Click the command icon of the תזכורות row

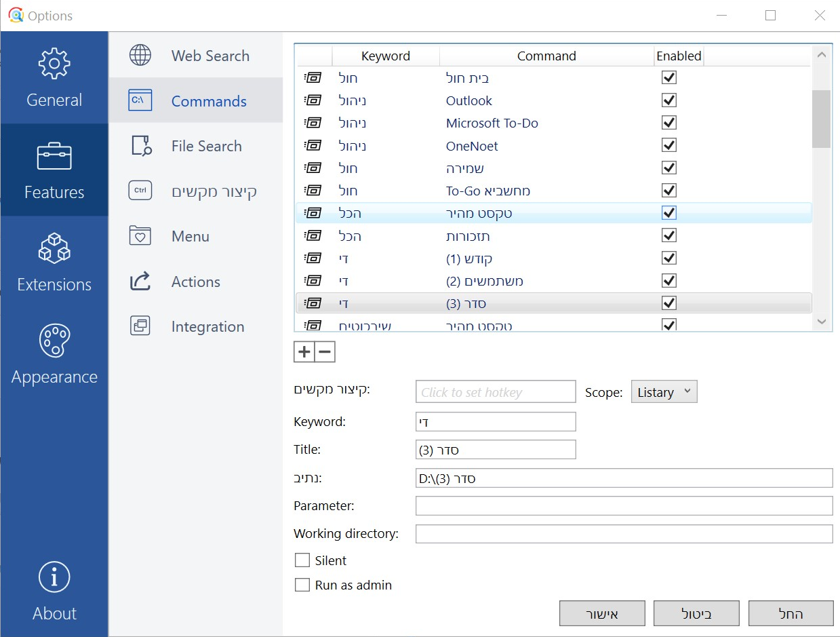313,235
